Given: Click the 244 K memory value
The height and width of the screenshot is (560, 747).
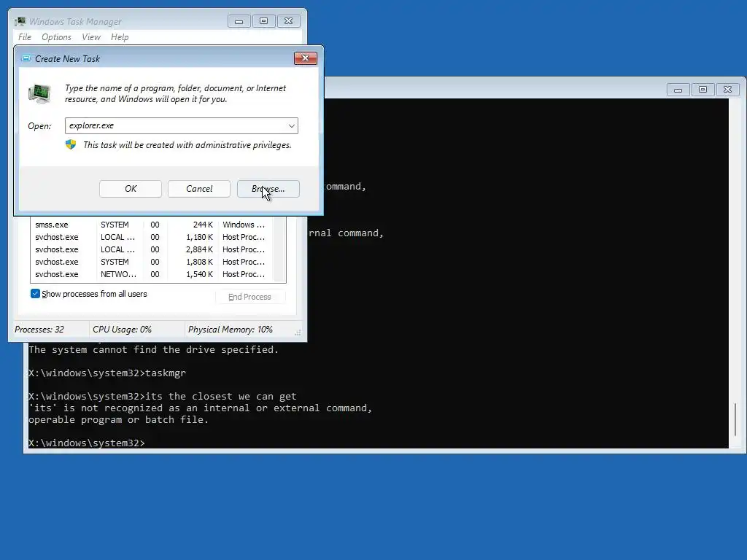Looking at the screenshot, I should 203,225.
